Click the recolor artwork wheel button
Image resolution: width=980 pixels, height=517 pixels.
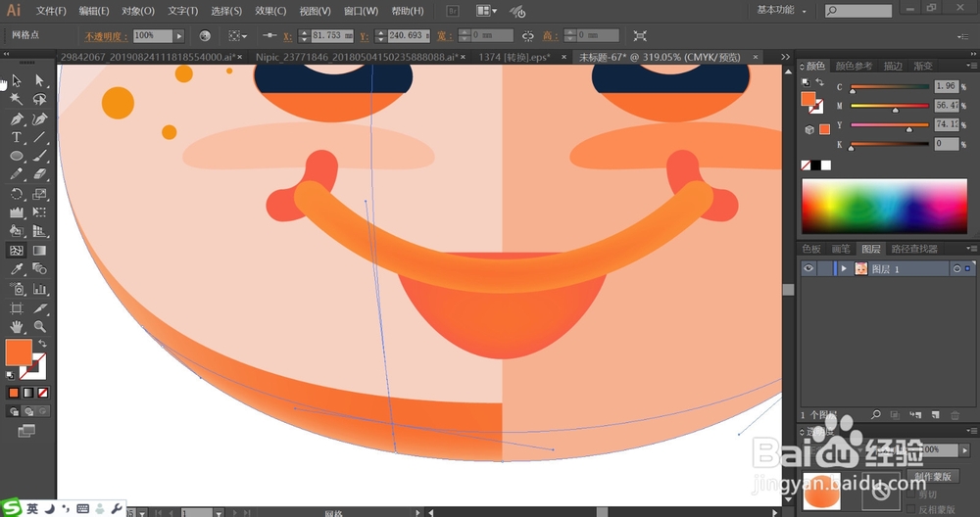(205, 36)
